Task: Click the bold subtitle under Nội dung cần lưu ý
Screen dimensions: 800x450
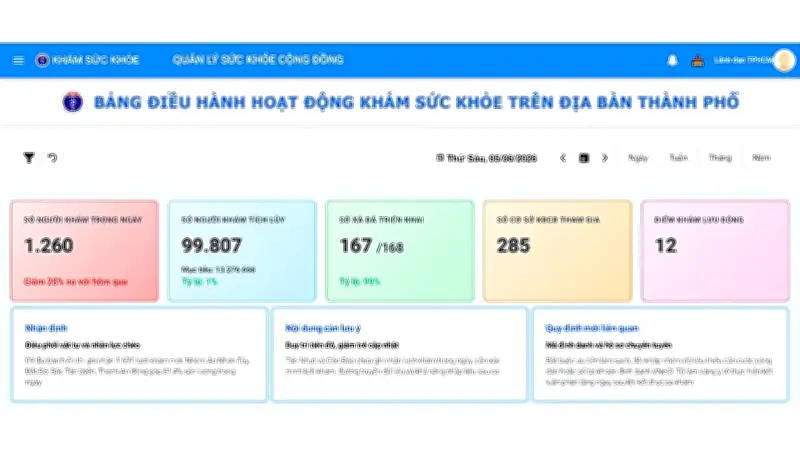Action: click(x=342, y=345)
